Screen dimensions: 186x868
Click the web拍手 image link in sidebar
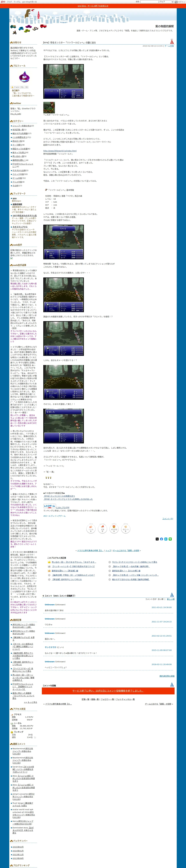[11, 258]
